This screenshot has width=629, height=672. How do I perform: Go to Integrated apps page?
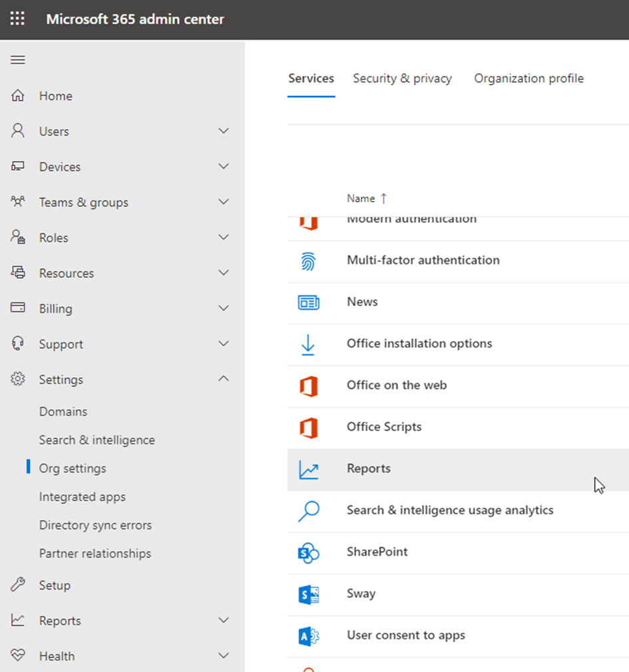click(x=82, y=497)
